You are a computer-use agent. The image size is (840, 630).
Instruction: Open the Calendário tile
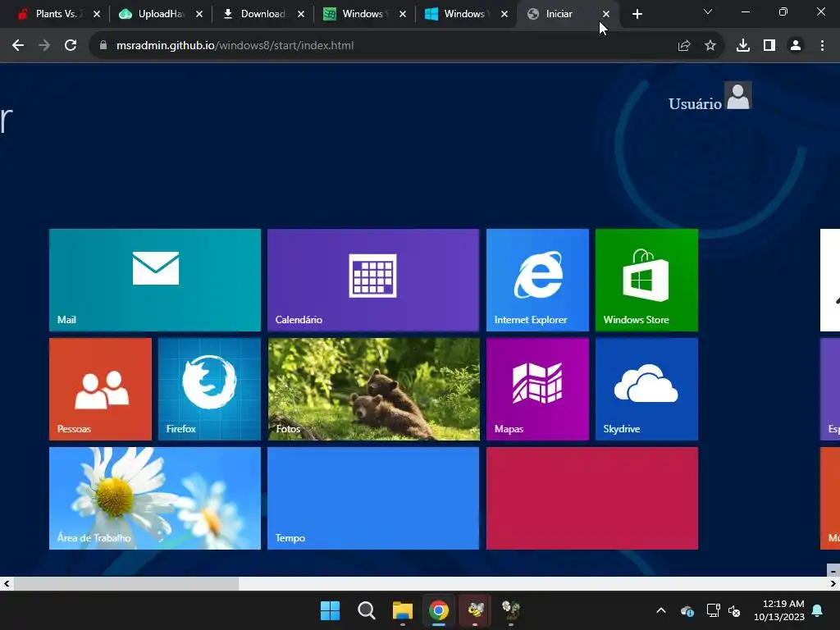click(373, 281)
